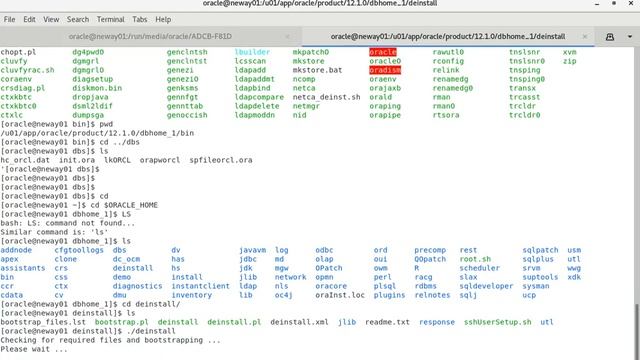Screen dimensions: 640x360
Task: Click 'readme.txt' file name
Action: (387, 322)
